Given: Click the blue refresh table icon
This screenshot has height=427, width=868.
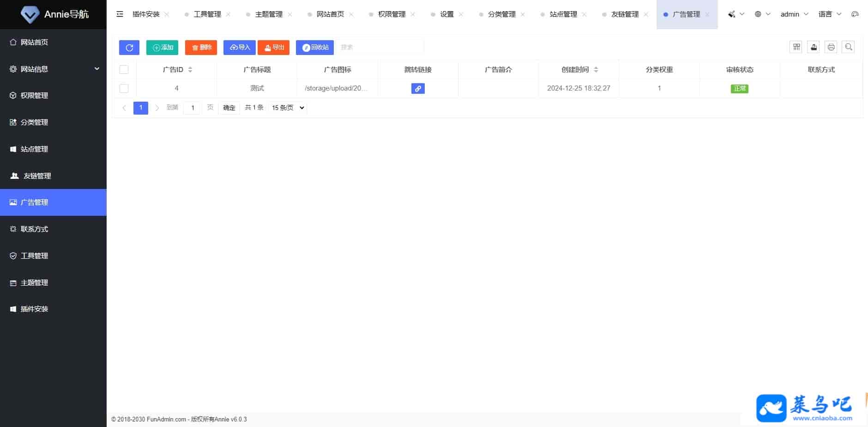Looking at the screenshot, I should tap(129, 48).
